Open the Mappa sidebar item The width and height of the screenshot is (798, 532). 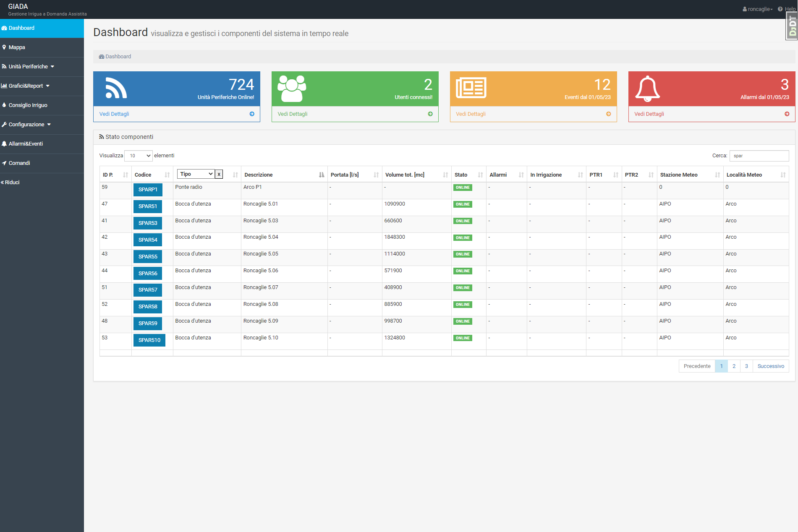(17, 47)
